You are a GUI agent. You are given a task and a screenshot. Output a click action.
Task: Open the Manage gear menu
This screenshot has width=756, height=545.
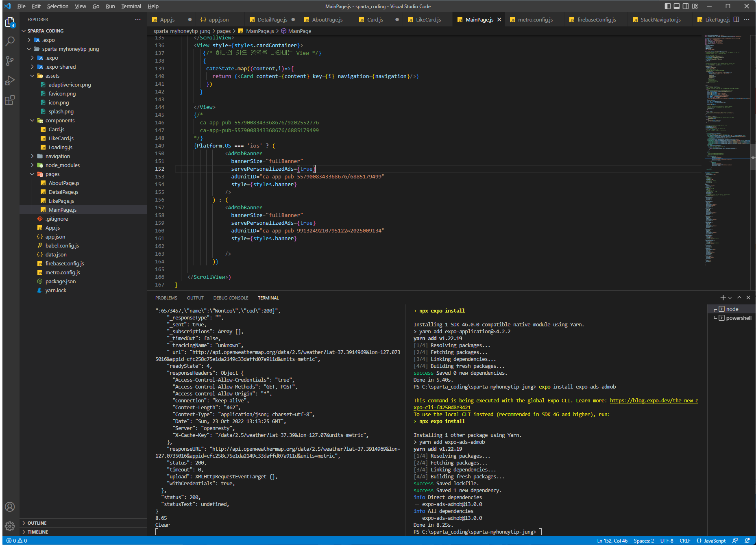10,526
